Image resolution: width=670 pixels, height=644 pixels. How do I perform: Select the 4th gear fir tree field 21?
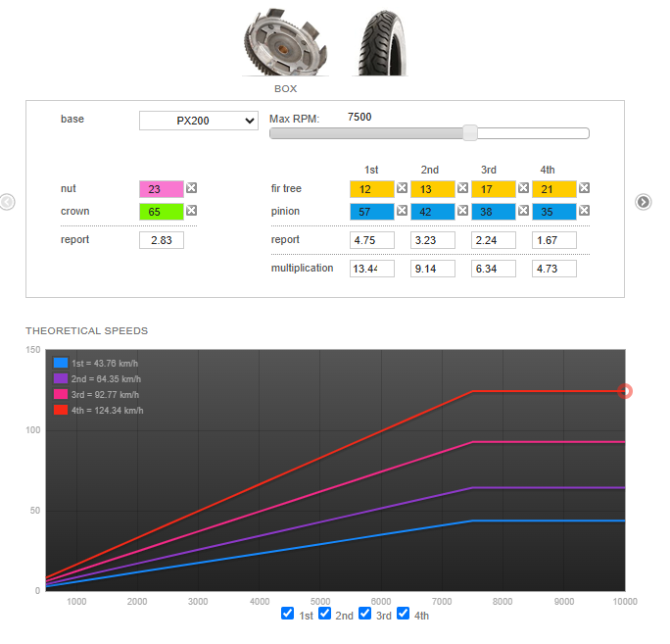553,188
